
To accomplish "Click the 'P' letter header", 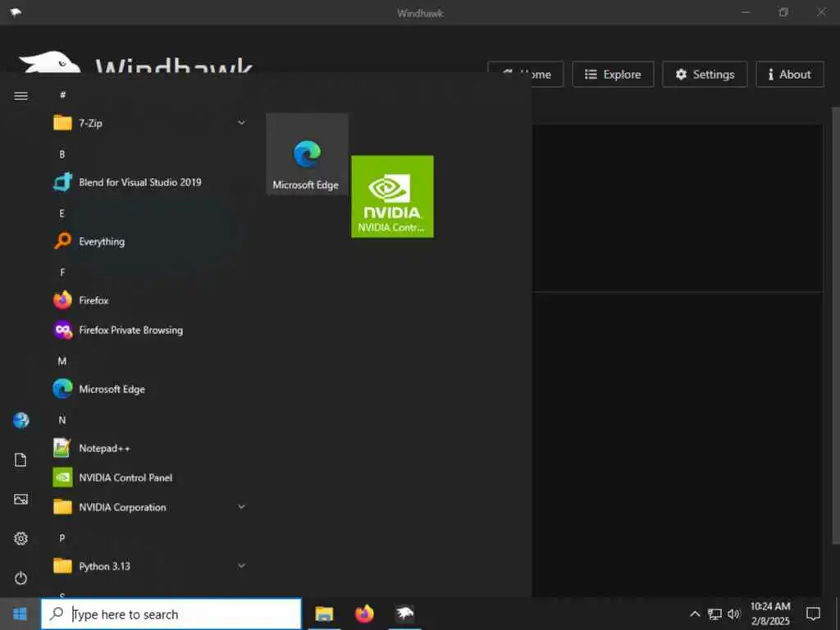I will click(62, 538).
